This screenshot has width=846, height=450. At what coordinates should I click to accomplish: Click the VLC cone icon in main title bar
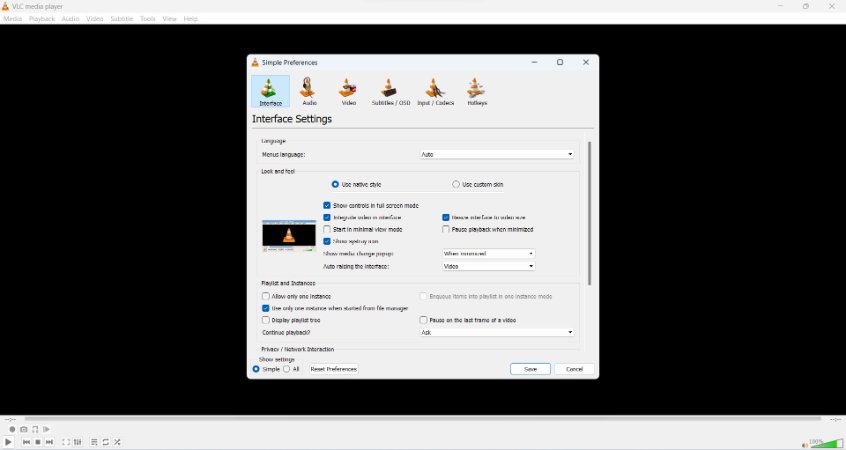click(5, 6)
